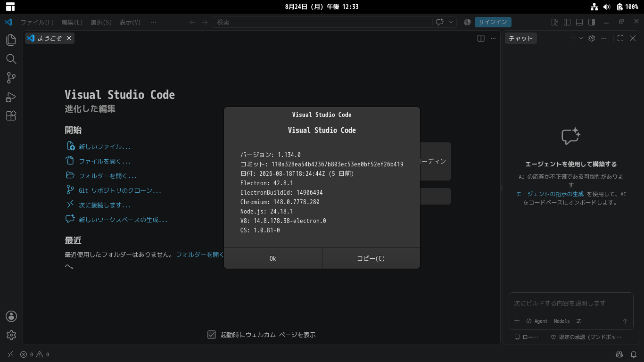Open the 表示(V) menu
Image resolution: width=644 pixels, height=362 pixels.
point(130,22)
